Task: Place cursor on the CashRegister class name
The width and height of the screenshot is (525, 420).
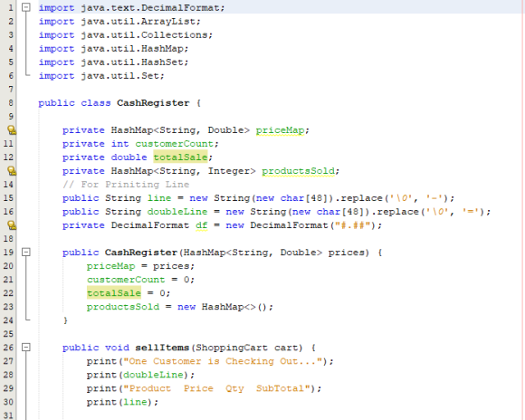Action: 153,103
